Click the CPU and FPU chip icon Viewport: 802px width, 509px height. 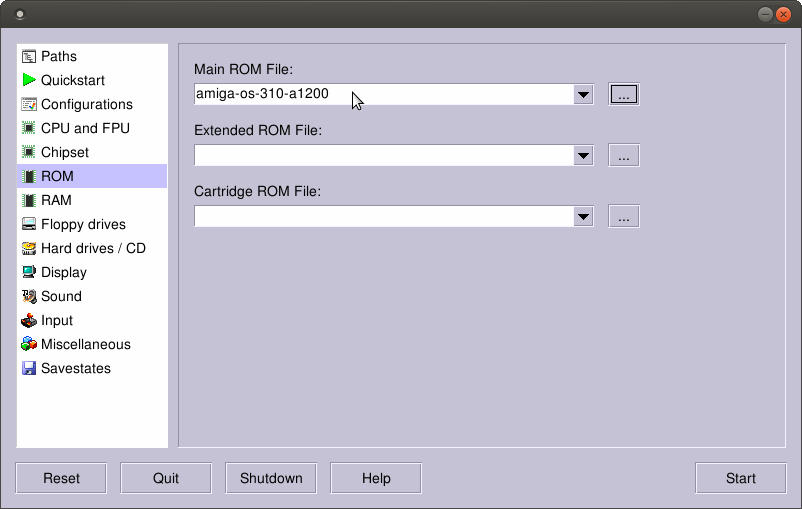29,128
